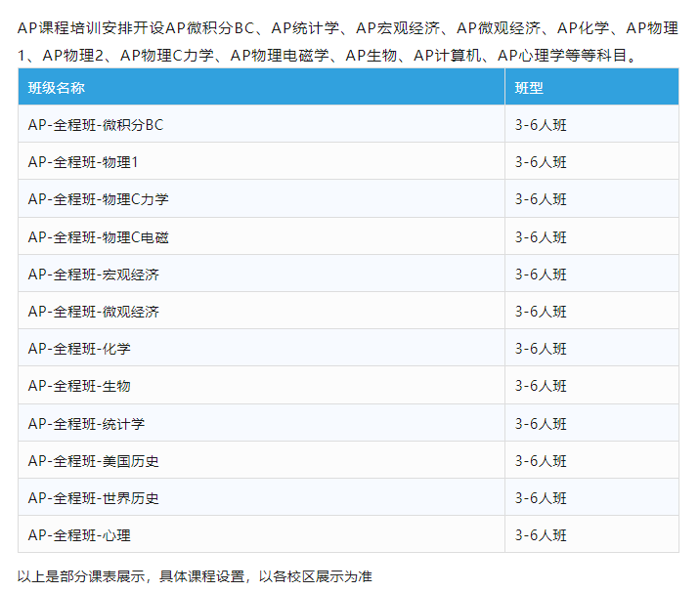Click the footnote 以上是部分课表展示
The height and width of the screenshot is (592, 700).
[x=195, y=576]
